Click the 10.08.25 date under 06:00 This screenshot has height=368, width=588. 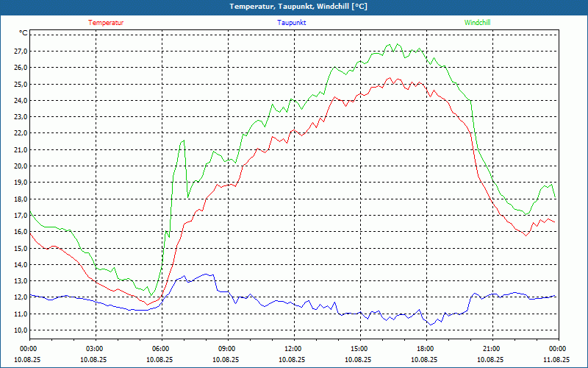coord(159,359)
